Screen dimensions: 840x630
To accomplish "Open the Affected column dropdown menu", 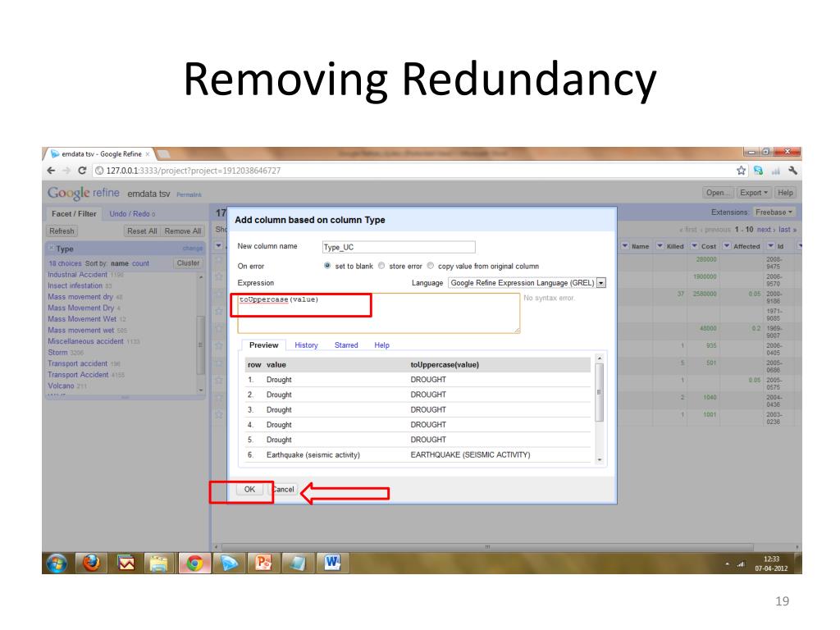I will tap(727, 246).
